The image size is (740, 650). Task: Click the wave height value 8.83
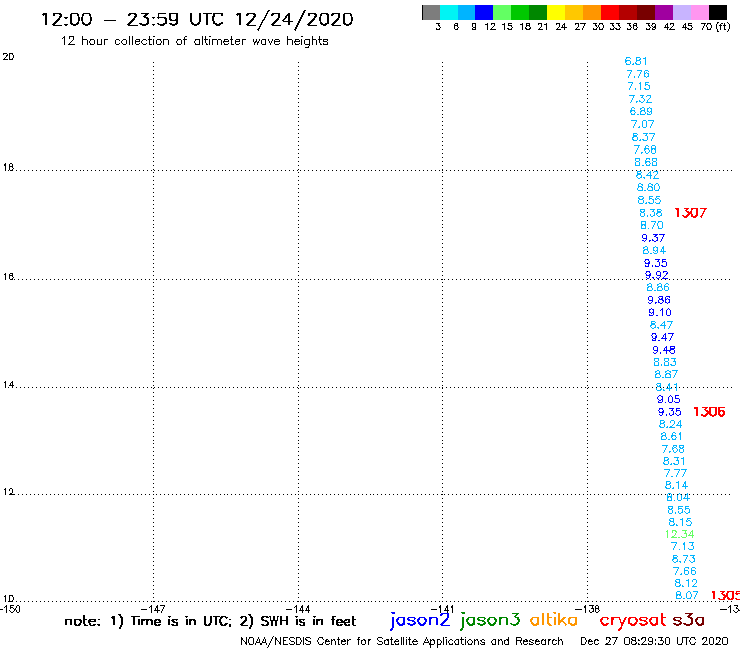pyautogui.click(x=665, y=363)
